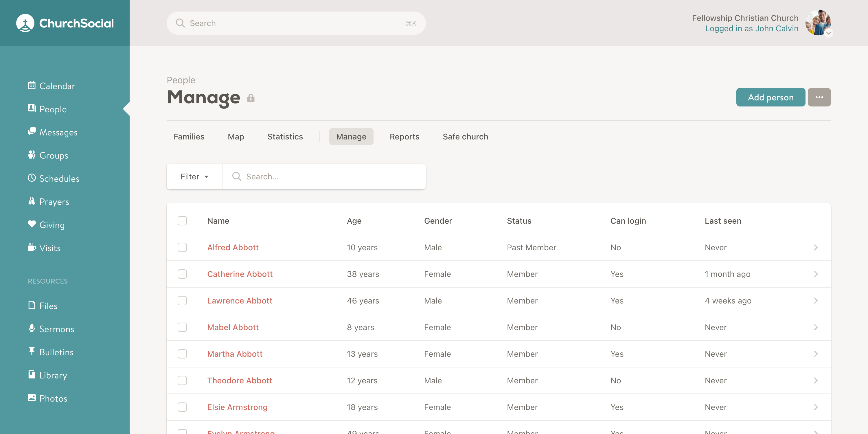Click Logged in as John Calvin link
Viewport: 868px width, 434px height.
click(752, 29)
